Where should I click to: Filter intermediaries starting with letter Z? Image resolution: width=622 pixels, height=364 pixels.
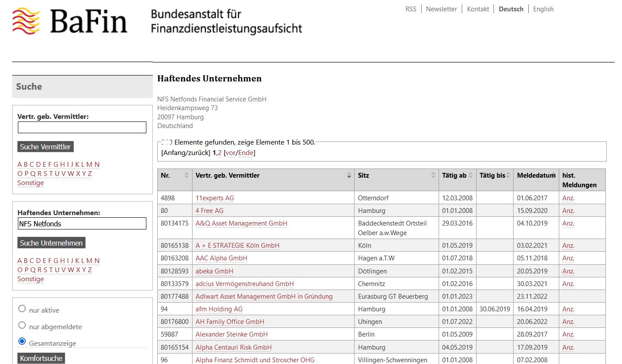(x=90, y=173)
